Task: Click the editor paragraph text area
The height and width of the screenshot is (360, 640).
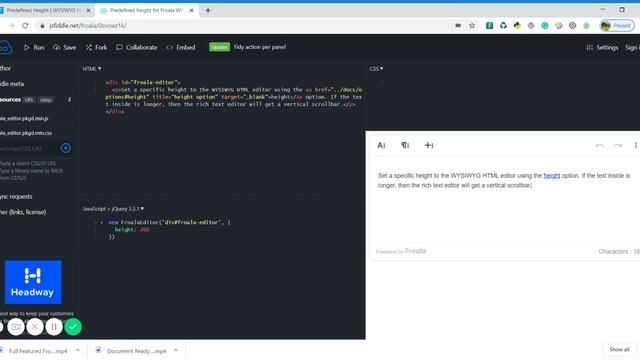Action: click(x=504, y=180)
